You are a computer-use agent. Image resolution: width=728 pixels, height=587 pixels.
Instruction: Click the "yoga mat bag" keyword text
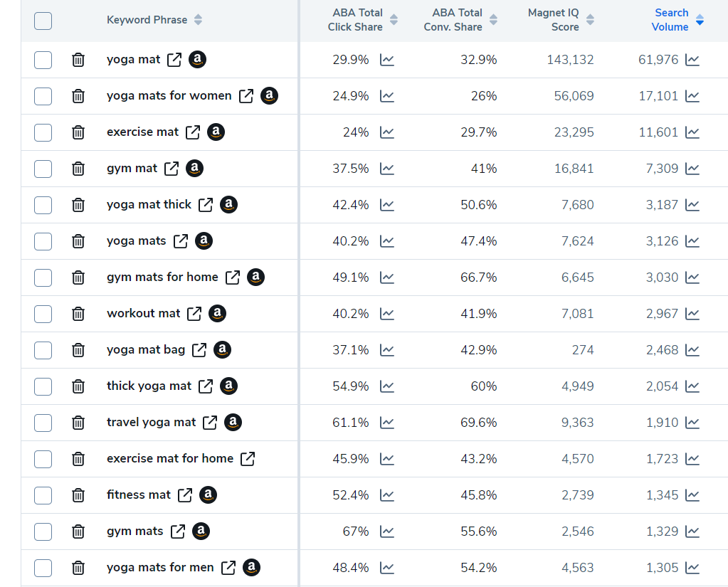click(146, 349)
